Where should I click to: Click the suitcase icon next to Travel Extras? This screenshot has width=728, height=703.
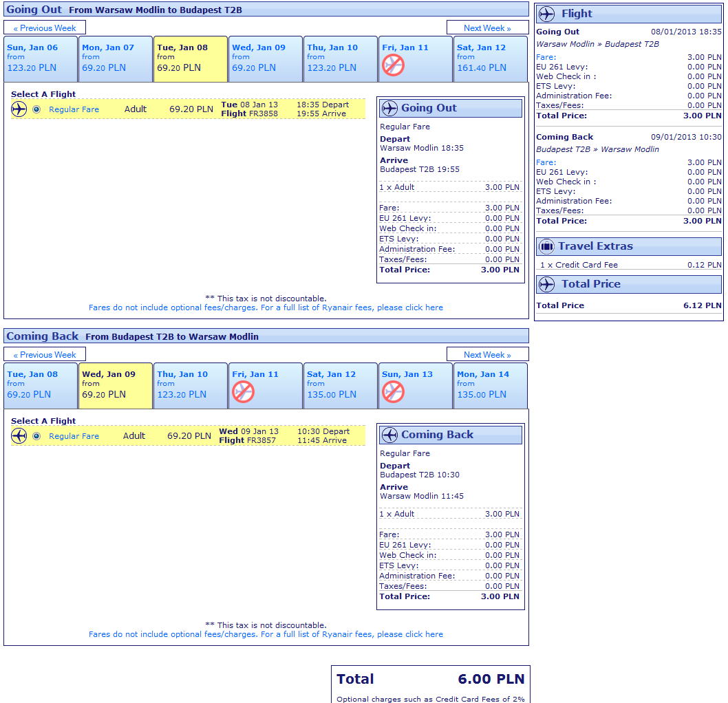click(546, 246)
